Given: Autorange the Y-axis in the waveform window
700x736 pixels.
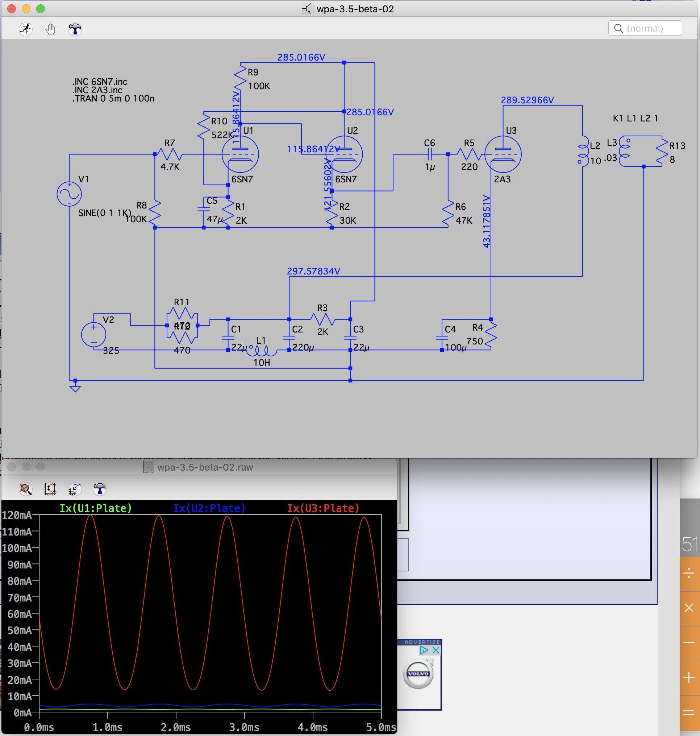Looking at the screenshot, I should tap(50, 489).
